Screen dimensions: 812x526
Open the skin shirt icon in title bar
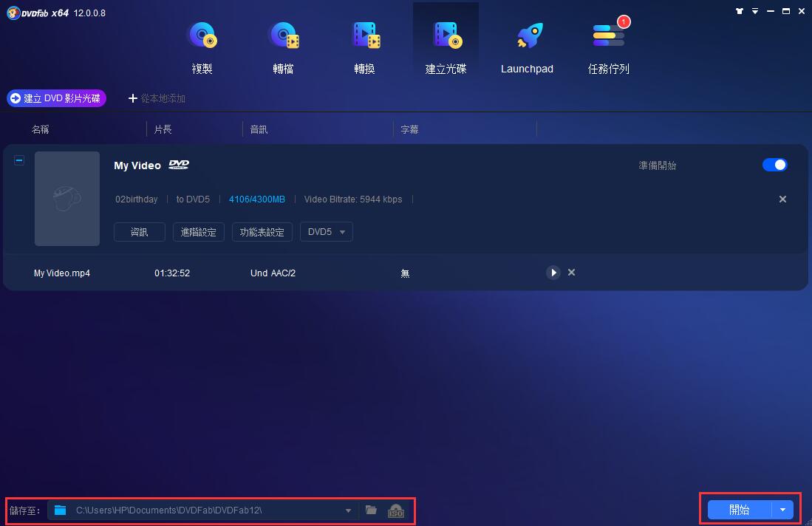point(739,11)
